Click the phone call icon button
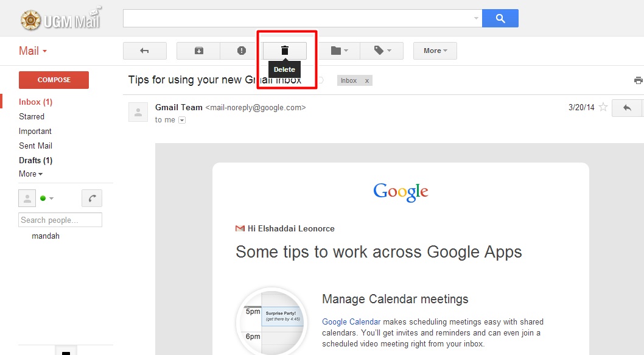The width and height of the screenshot is (644, 355). point(92,199)
